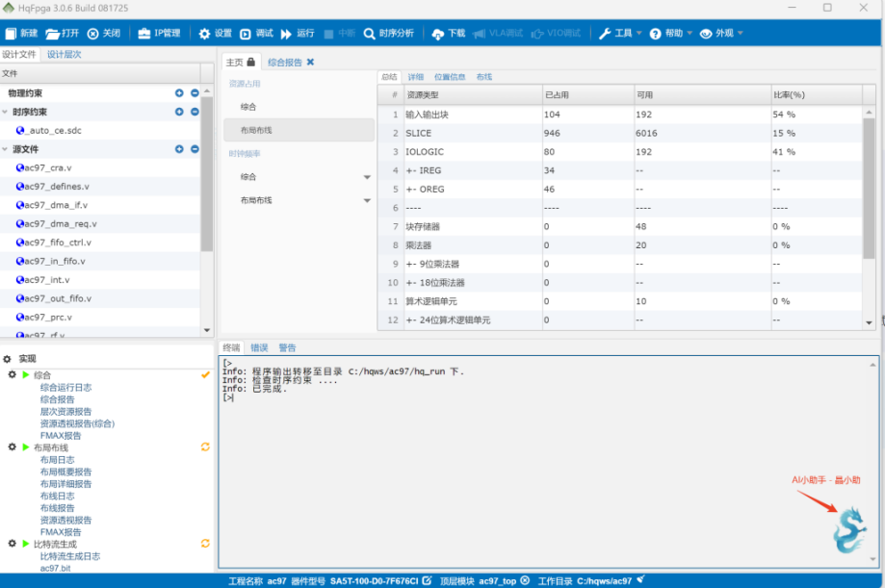Open the AI小助手 dragon assistant icon
This screenshot has width=885, height=588.
(848, 530)
